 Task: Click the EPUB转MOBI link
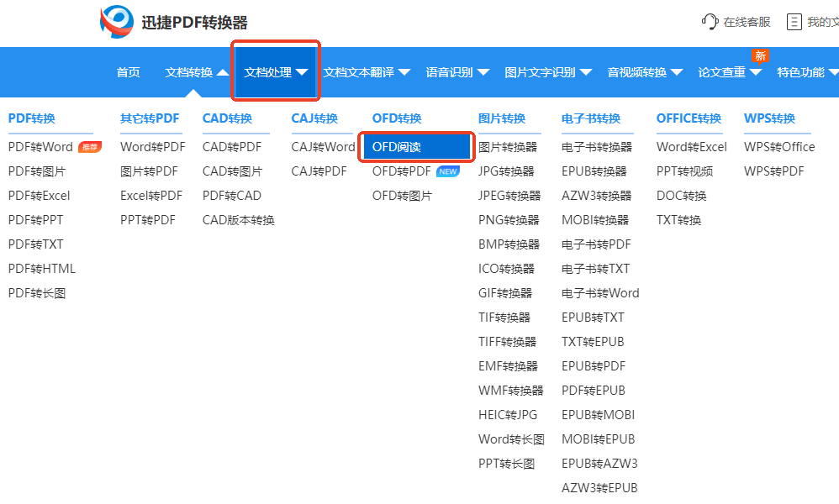(x=598, y=414)
